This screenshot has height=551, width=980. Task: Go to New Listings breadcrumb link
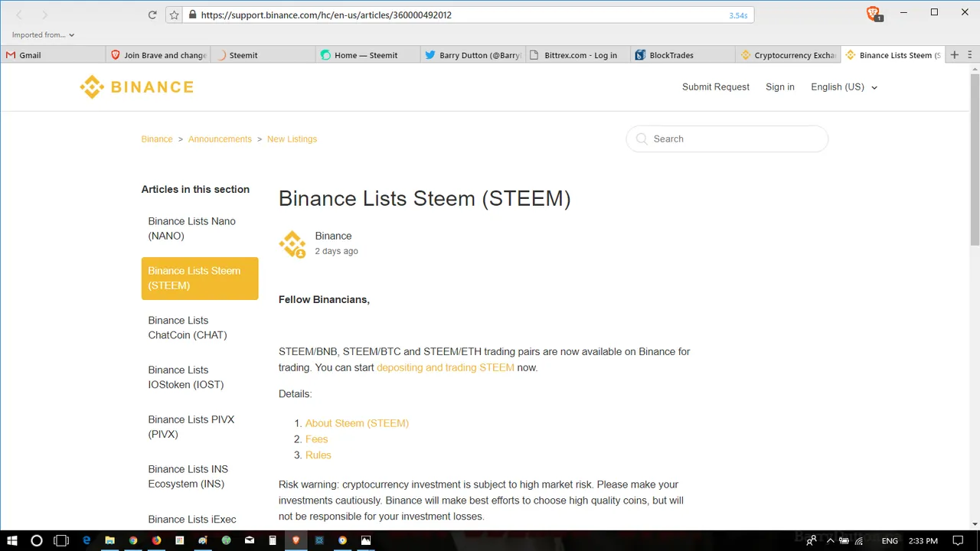tap(292, 139)
